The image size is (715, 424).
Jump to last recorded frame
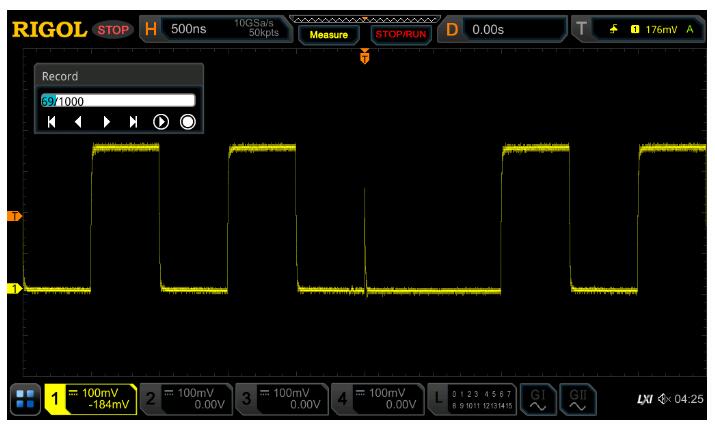(133, 123)
